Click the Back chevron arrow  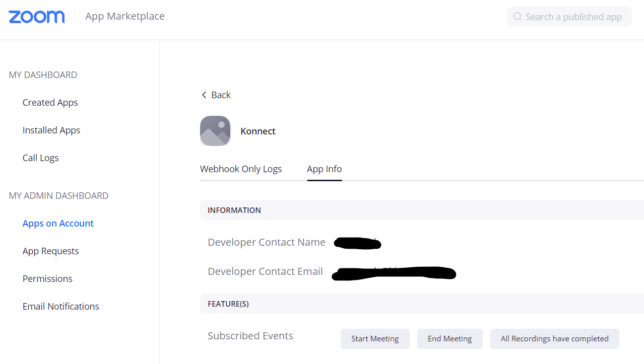204,95
